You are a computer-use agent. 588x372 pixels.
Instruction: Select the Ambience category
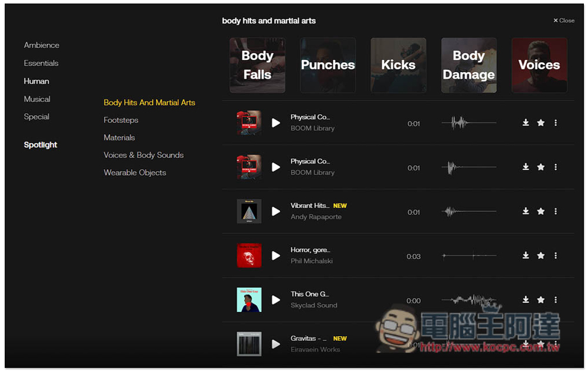click(42, 45)
